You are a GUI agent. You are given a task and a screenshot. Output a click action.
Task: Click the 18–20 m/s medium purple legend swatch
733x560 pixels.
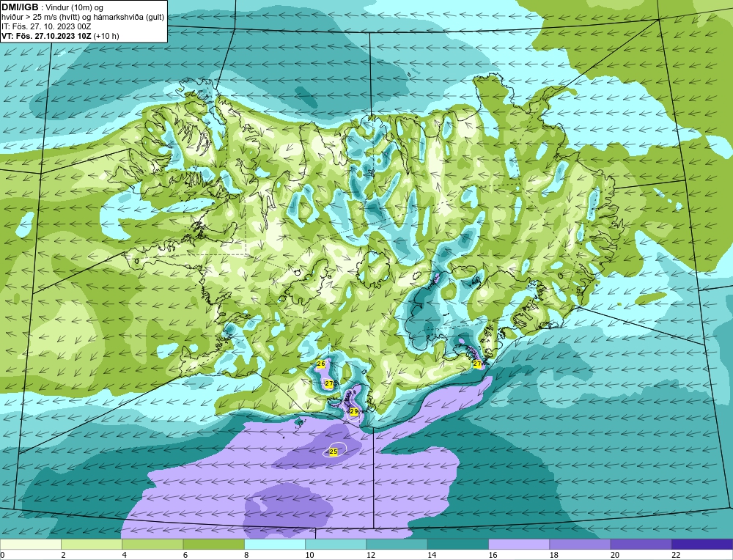[x=580, y=545]
